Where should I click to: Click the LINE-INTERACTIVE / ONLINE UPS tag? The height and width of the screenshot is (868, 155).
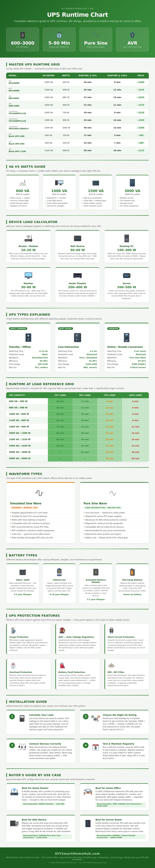(102, 507)
